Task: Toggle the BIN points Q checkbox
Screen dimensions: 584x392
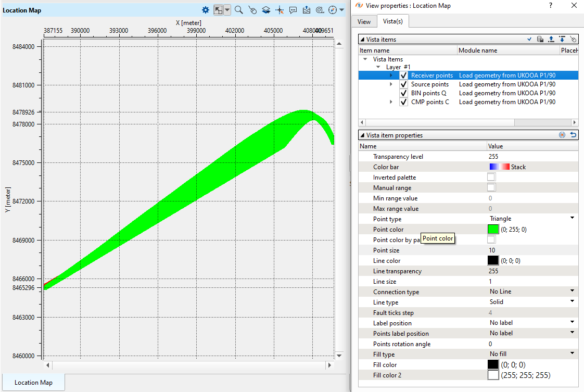Action: [404, 93]
